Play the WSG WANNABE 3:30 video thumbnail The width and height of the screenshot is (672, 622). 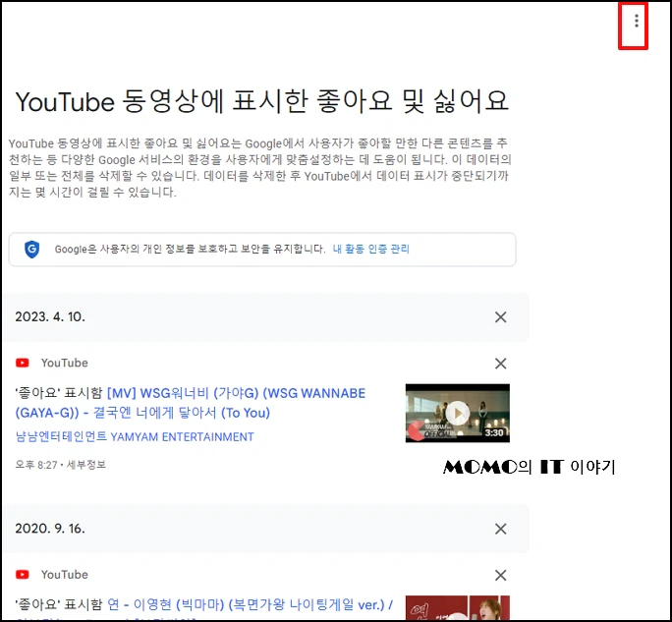tap(458, 413)
